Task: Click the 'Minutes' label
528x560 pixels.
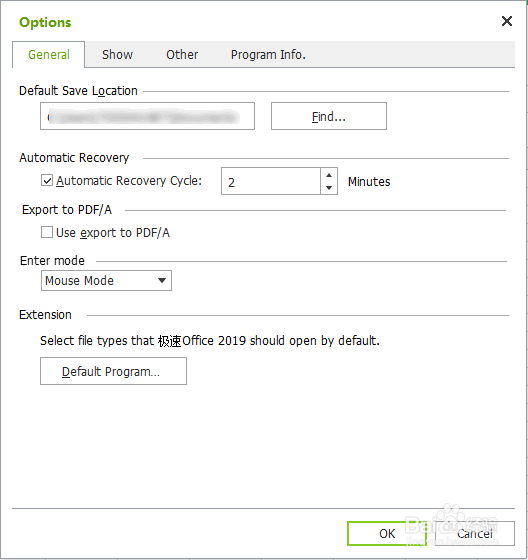Action: [369, 181]
